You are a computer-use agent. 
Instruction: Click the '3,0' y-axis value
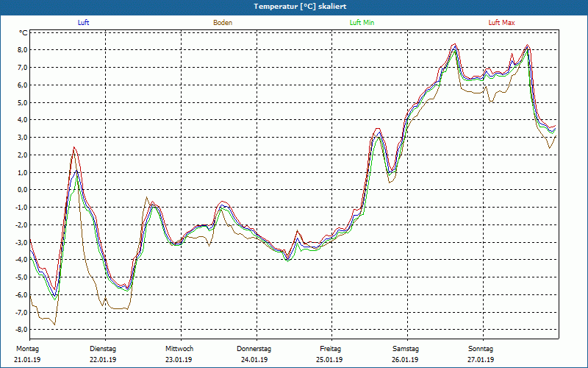pos(22,138)
